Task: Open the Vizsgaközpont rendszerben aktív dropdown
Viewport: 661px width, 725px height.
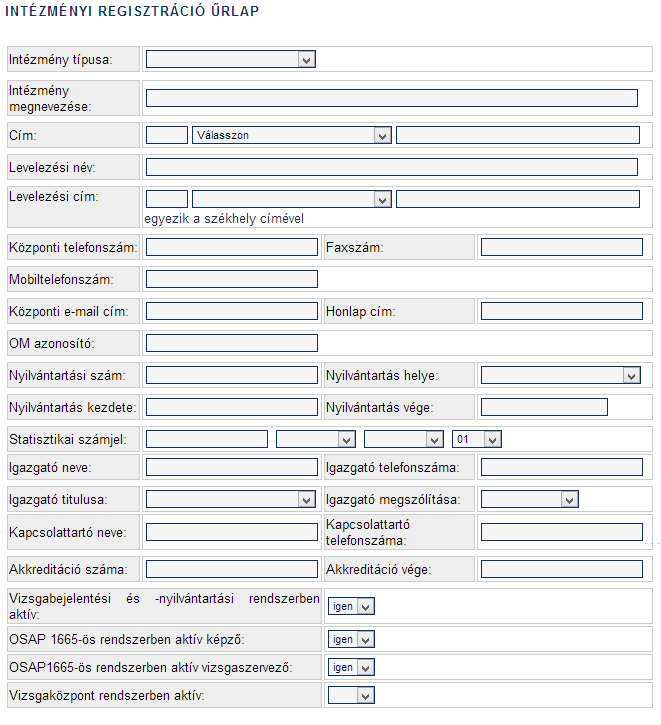Action: click(351, 695)
